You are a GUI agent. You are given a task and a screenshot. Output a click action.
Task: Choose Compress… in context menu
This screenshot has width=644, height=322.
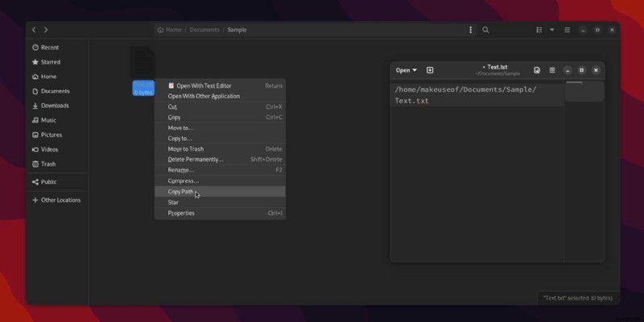point(220,180)
